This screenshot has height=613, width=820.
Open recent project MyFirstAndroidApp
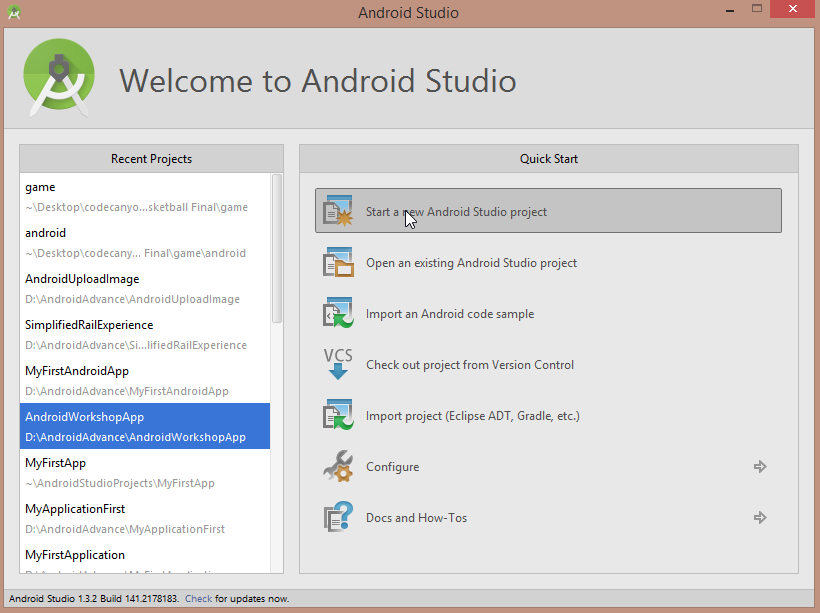point(145,380)
